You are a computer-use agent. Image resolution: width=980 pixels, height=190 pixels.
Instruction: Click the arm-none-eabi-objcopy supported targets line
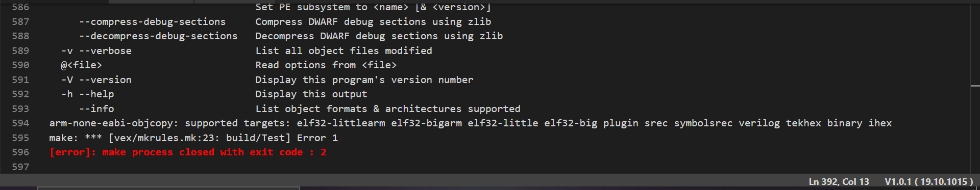(471, 123)
